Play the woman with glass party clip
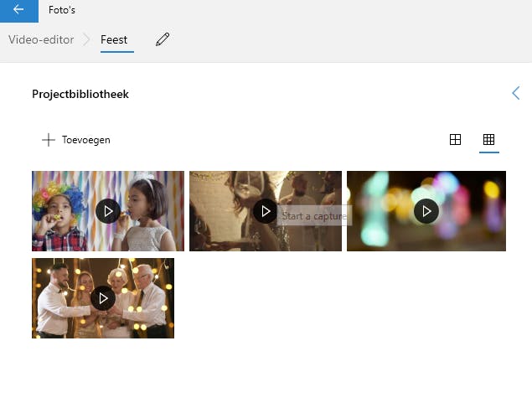This screenshot has width=532, height=408. coord(266,211)
